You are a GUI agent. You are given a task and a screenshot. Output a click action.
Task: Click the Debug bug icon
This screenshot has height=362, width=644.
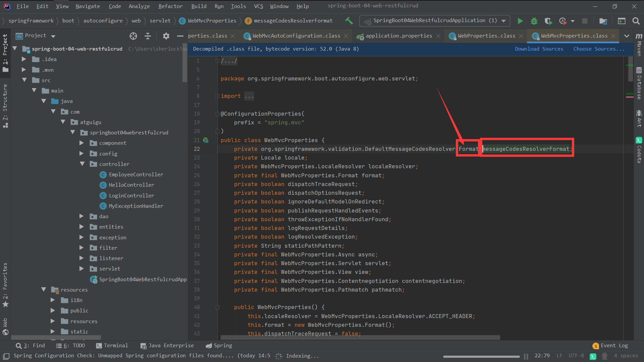tap(534, 21)
